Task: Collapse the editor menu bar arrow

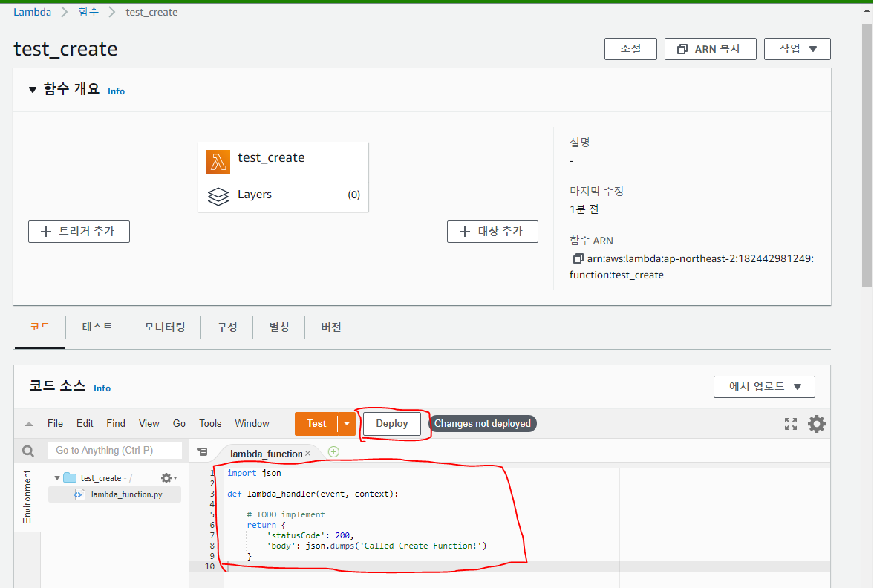Action: pos(29,424)
